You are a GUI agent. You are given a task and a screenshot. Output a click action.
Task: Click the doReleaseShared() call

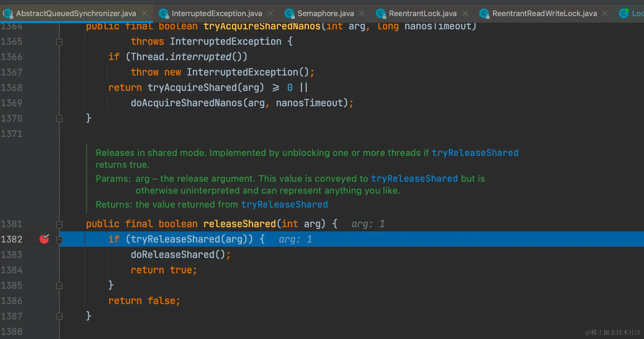(x=178, y=254)
